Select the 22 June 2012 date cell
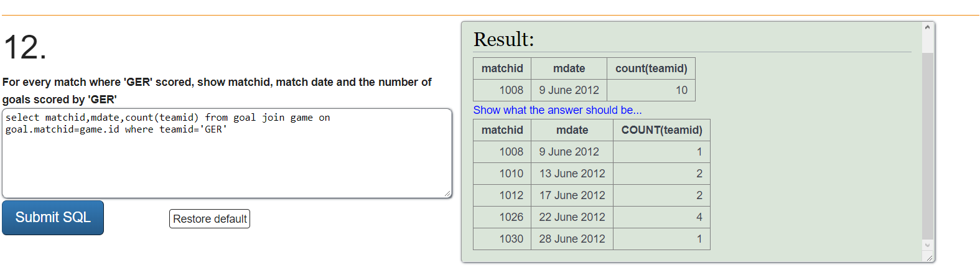 click(x=572, y=217)
